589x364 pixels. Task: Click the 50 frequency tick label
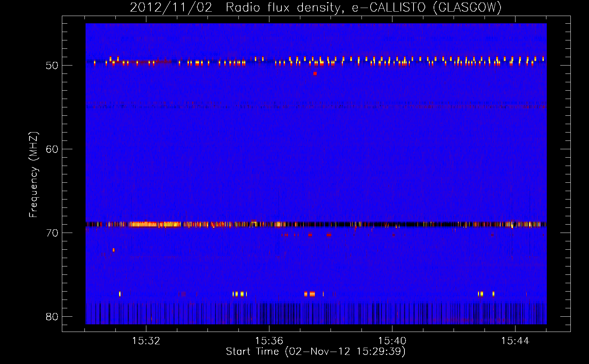[x=52, y=66]
